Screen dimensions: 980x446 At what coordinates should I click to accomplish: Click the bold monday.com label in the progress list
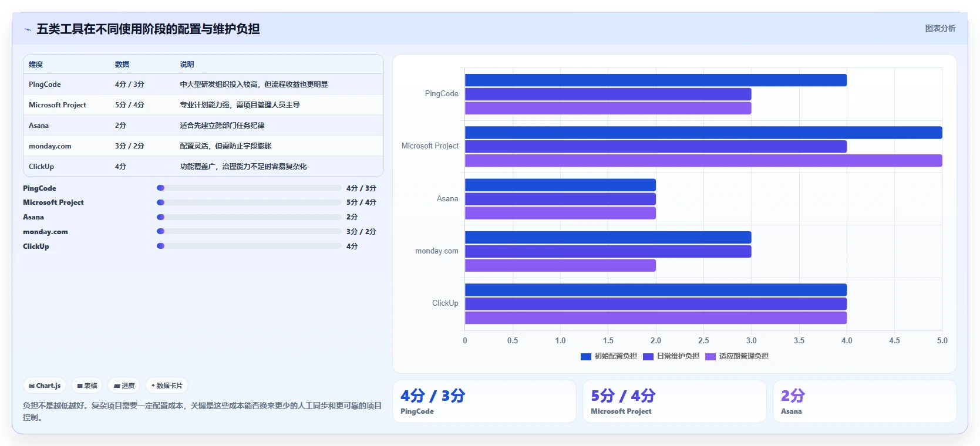(45, 232)
